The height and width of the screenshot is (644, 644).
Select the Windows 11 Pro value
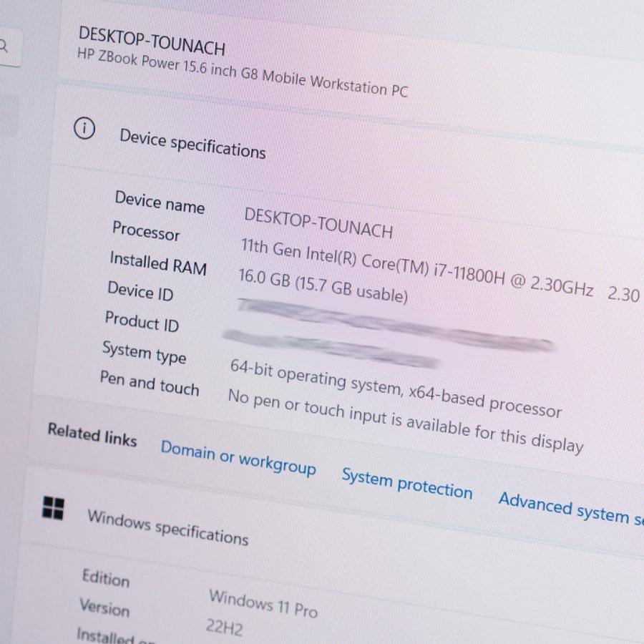click(263, 604)
